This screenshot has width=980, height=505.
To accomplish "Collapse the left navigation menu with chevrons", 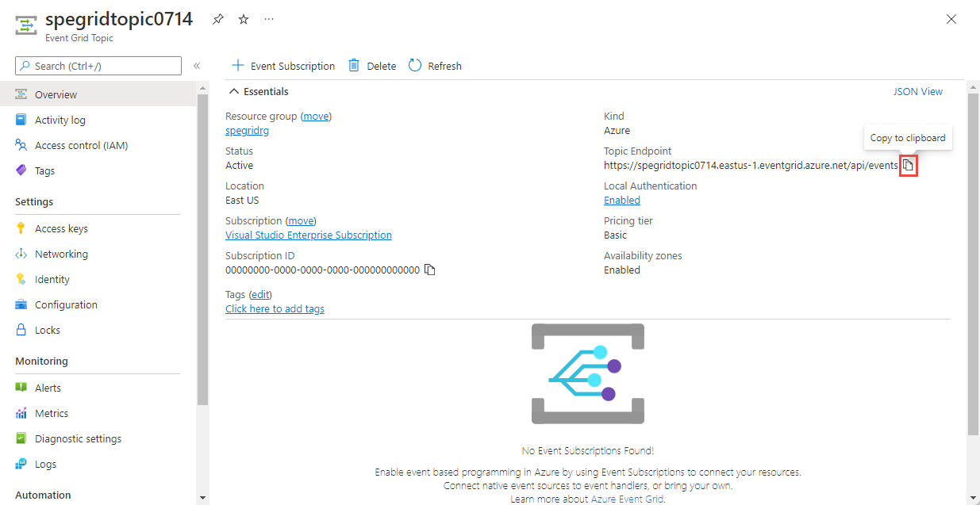I will click(197, 66).
